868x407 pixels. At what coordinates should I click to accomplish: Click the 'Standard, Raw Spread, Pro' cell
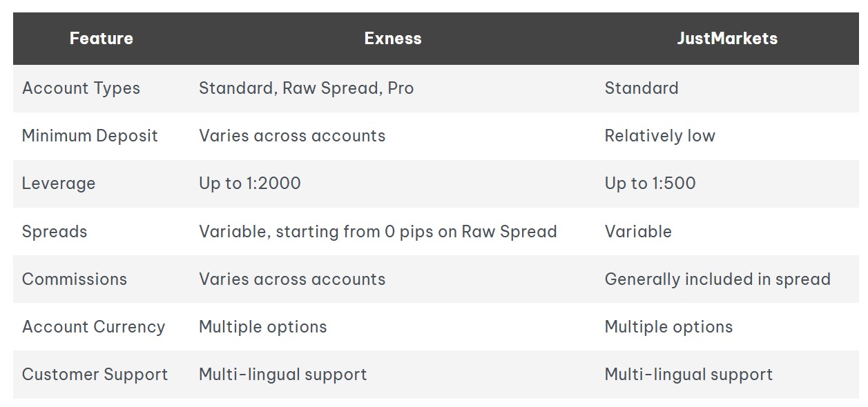307,88
